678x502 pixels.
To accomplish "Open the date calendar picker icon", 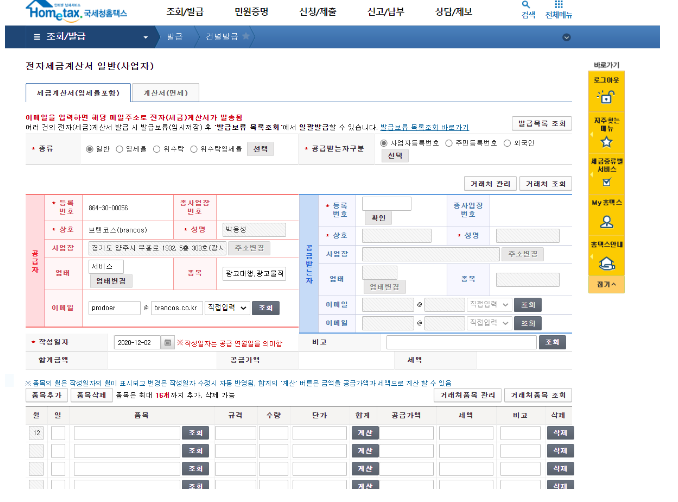I will point(167,342).
